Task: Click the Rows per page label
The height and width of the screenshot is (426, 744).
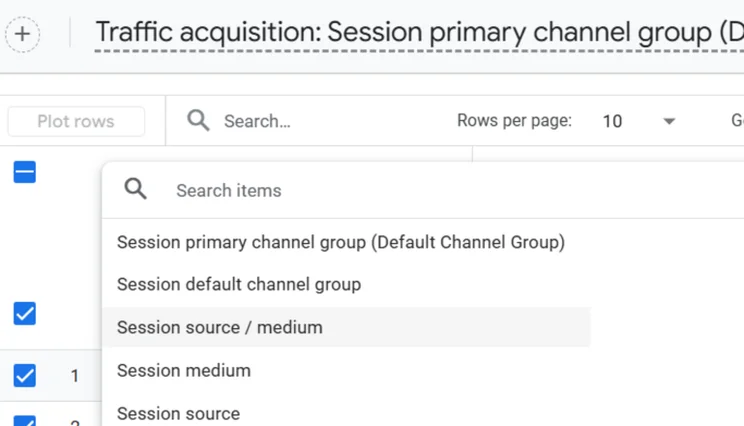Action: point(514,121)
